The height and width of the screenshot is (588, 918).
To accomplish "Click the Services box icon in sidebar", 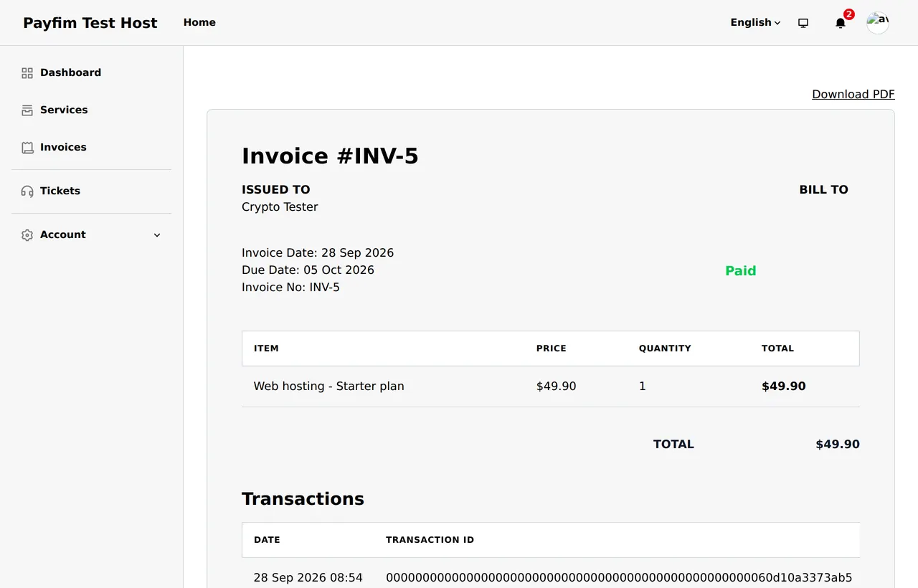I will point(27,110).
